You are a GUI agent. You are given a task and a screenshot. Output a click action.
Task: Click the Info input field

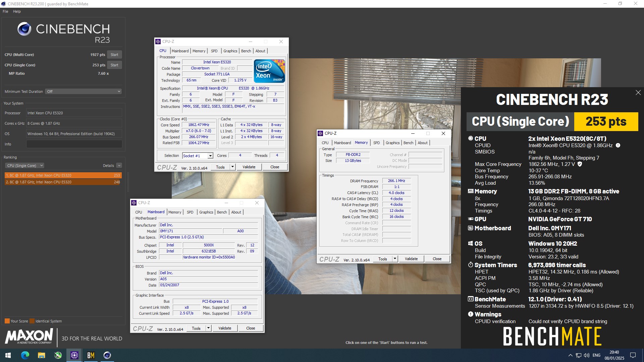click(74, 144)
